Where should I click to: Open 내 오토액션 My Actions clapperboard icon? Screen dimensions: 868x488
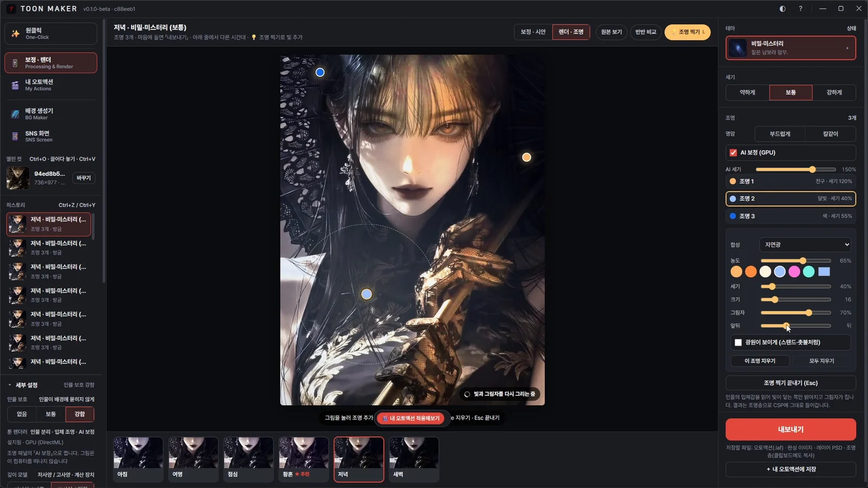point(15,85)
